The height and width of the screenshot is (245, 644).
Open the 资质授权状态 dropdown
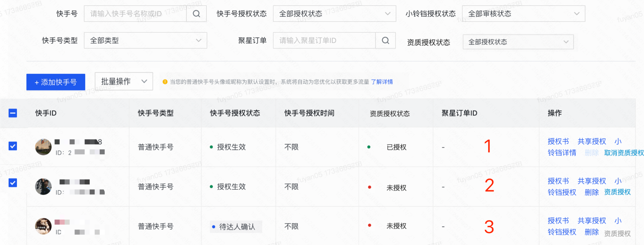[518, 42]
